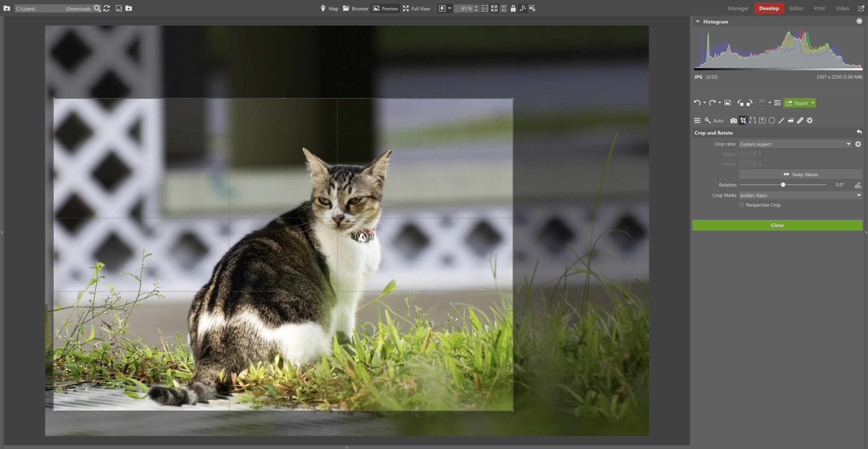Click the new folder icon
The image size is (868, 449).
(129, 8)
